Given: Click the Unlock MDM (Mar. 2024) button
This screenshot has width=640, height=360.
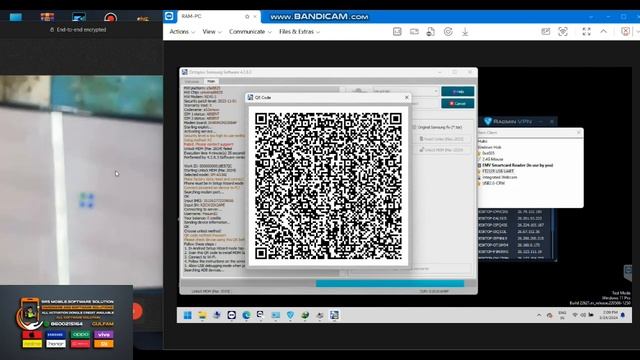Looking at the screenshot, I should [x=442, y=150].
